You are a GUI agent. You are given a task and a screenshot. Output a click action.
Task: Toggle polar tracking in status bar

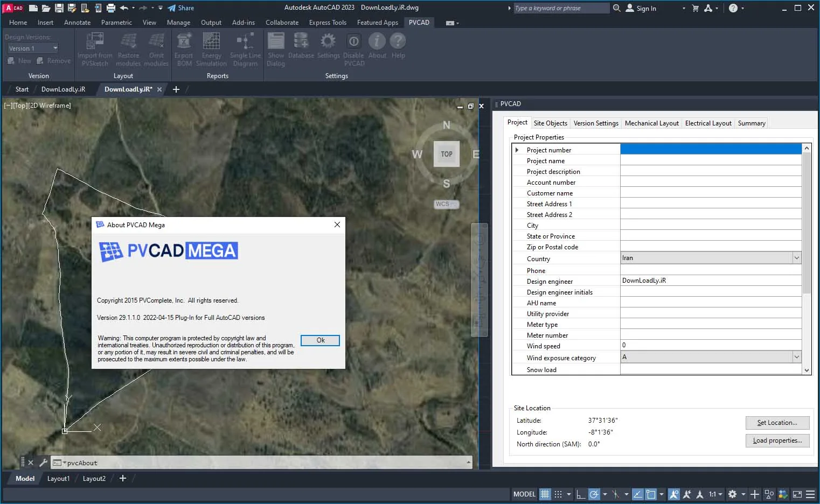coord(594,494)
